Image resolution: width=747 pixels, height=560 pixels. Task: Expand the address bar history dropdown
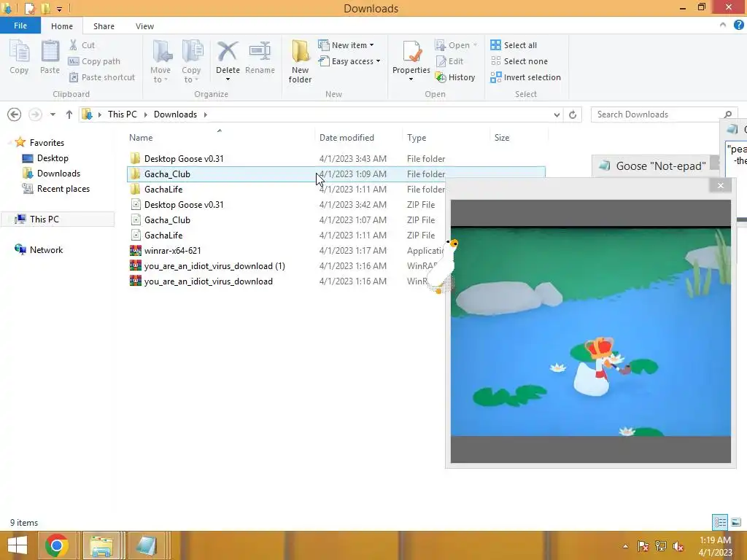(557, 114)
